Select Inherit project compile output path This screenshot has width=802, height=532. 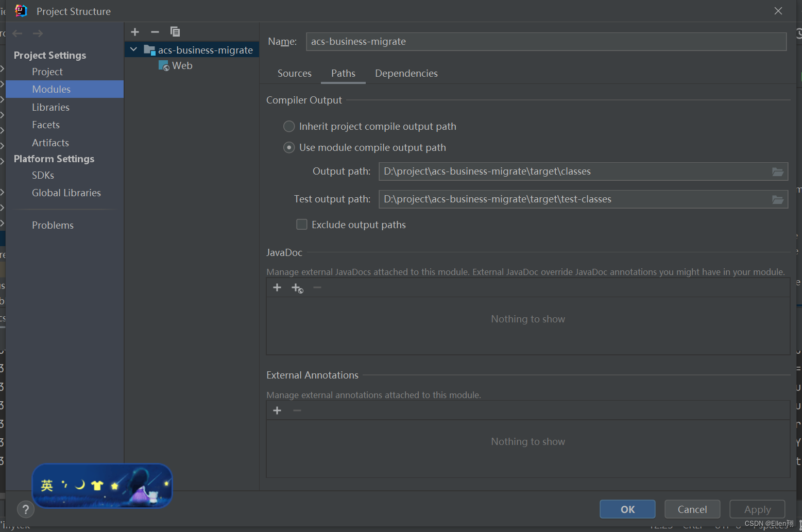[x=289, y=126]
